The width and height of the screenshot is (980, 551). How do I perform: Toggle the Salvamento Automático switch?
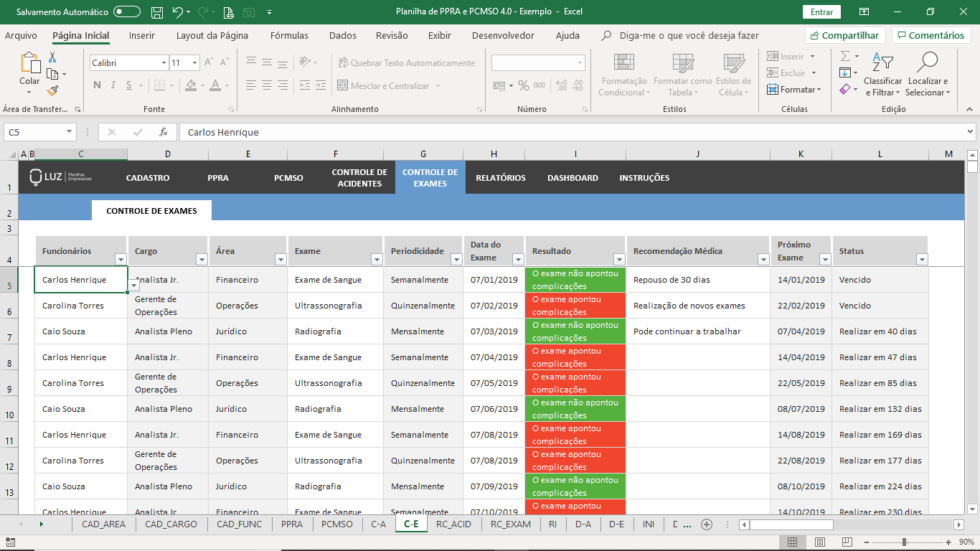(127, 12)
